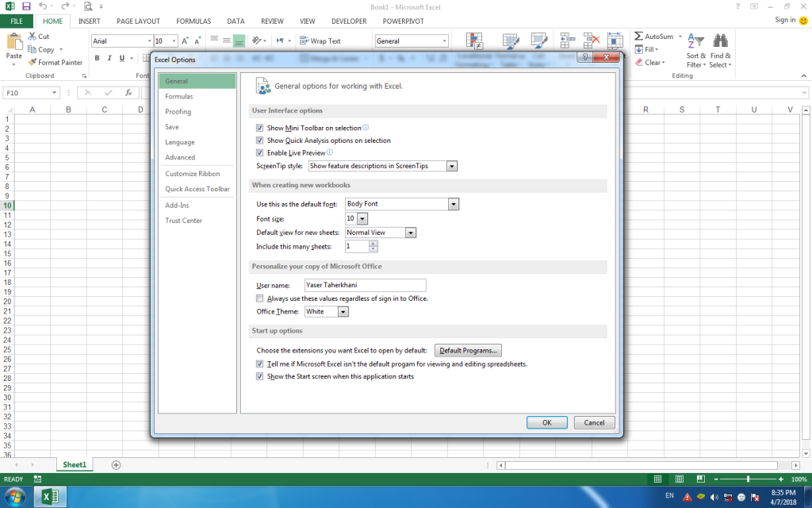
Task: Toggle Show Mini Toolbar on selection
Action: [x=259, y=127]
